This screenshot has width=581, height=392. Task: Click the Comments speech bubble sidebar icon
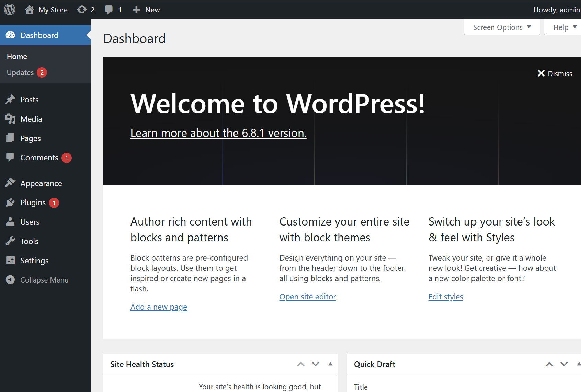tap(10, 157)
